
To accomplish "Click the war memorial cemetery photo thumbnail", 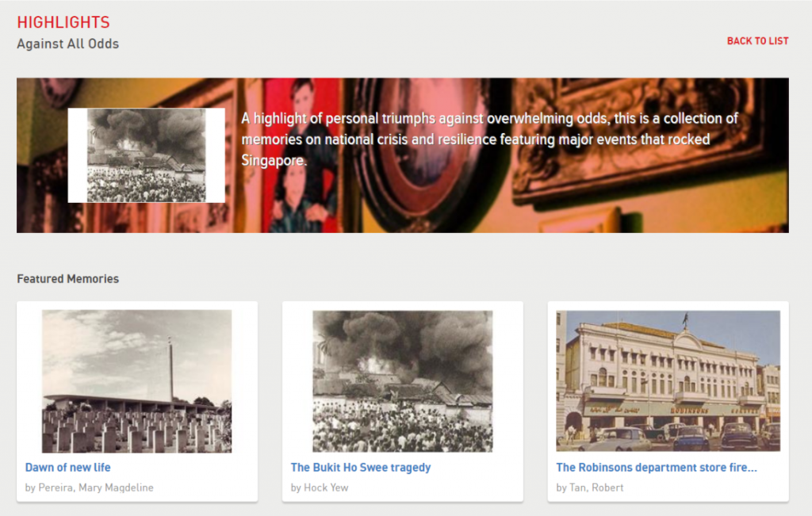I will tap(136, 381).
